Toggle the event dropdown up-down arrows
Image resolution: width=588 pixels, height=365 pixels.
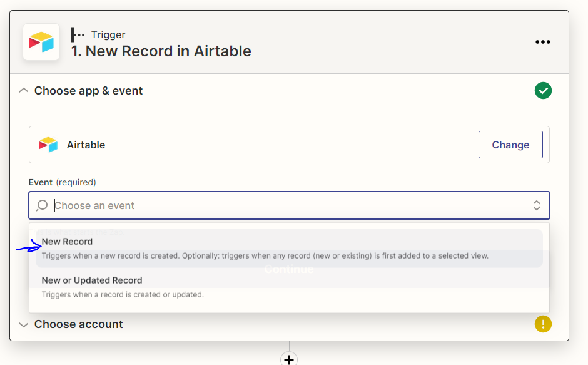click(x=537, y=205)
